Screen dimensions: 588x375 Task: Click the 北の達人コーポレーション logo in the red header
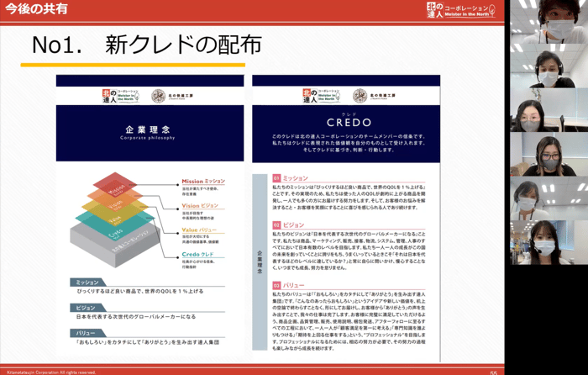461,10
